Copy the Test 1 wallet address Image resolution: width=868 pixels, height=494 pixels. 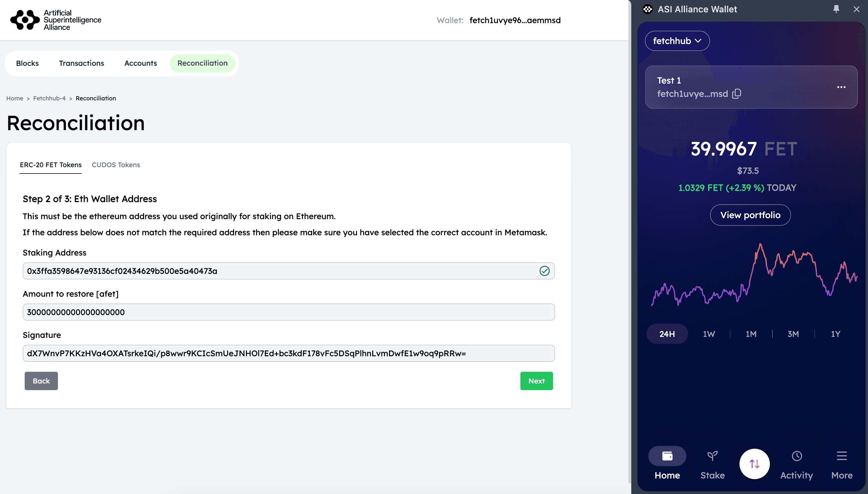point(736,94)
